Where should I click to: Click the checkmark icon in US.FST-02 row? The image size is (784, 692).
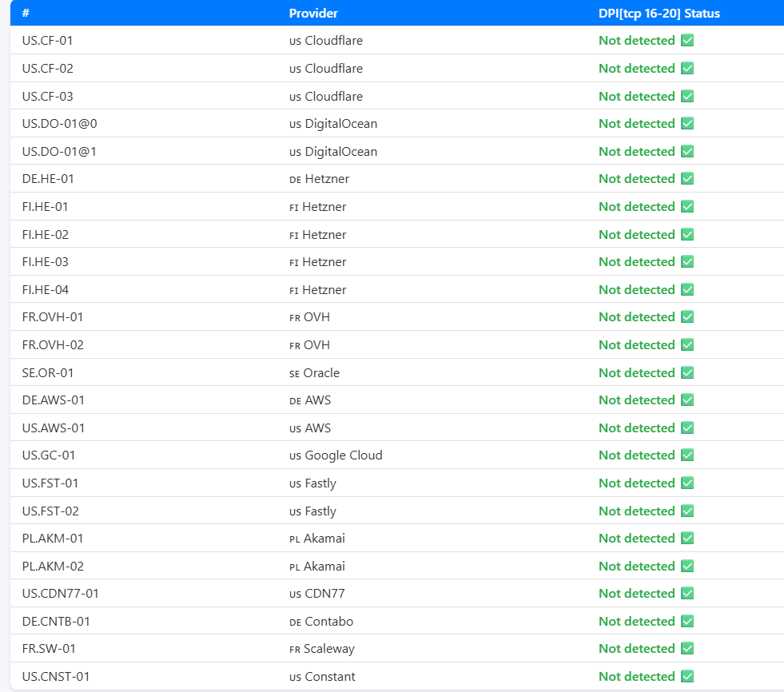(x=687, y=511)
